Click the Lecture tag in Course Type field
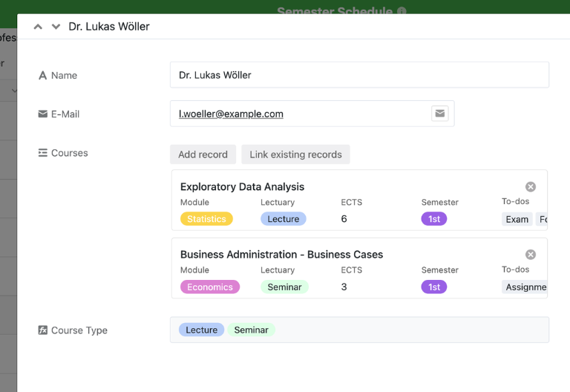The image size is (570, 392). click(201, 330)
